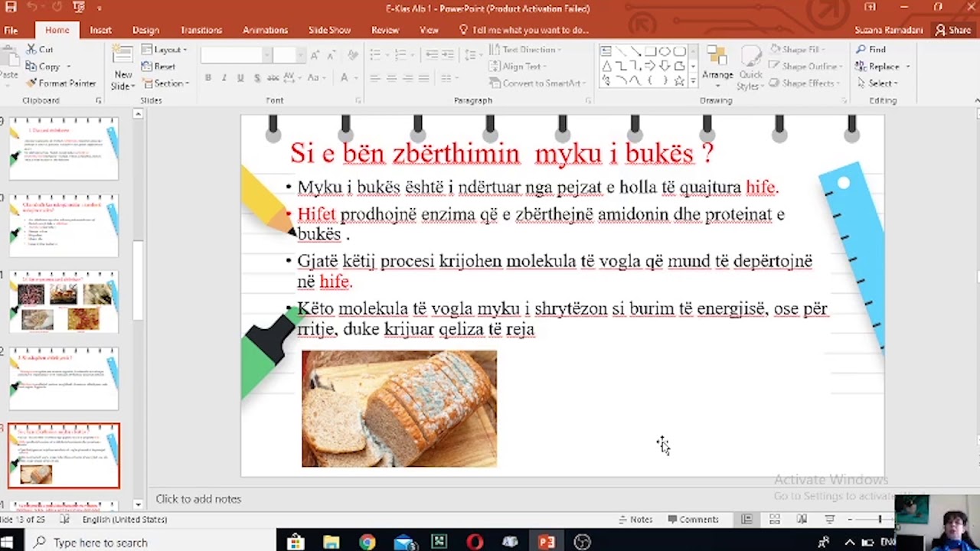The image size is (980, 551).
Task: Click the Quick Styles button
Action: pyautogui.click(x=750, y=67)
